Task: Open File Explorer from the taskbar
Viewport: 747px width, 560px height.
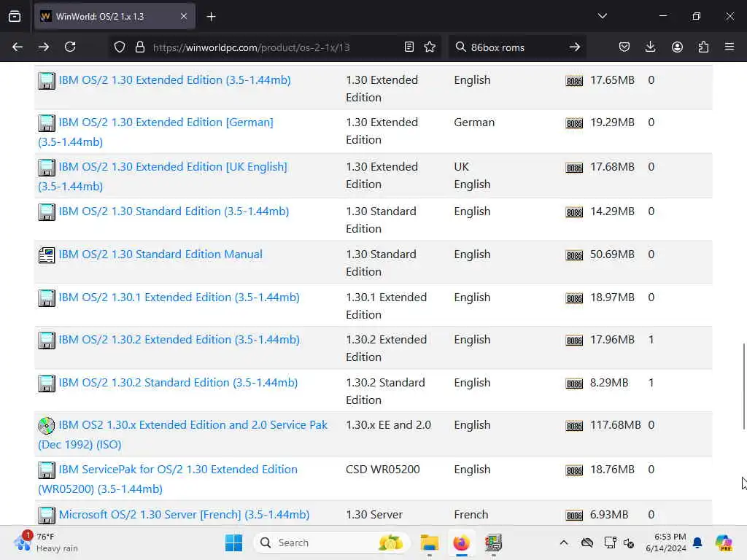Action: (429, 542)
